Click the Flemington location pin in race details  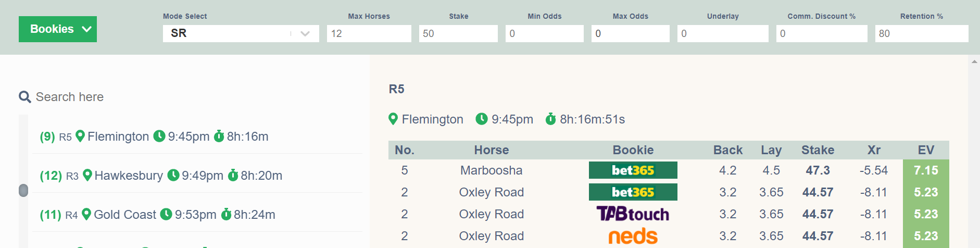393,119
